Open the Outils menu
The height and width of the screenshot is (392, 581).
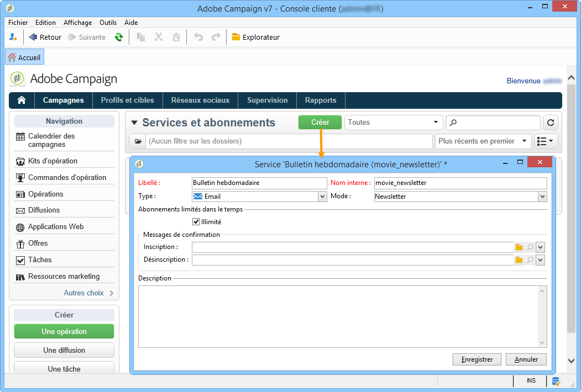click(x=108, y=23)
